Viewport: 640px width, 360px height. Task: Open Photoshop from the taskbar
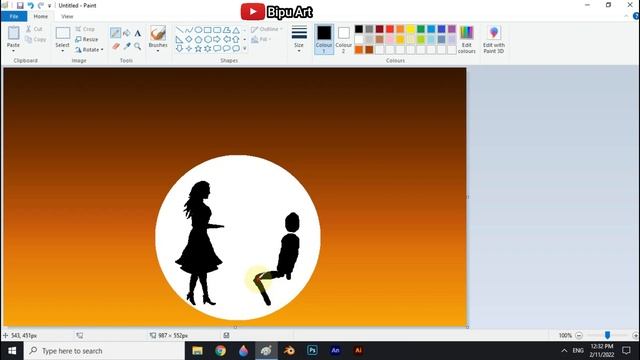tap(312, 351)
